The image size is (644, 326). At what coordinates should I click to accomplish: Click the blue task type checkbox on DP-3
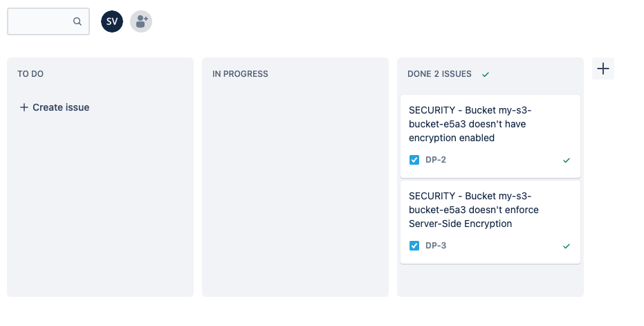[414, 246]
